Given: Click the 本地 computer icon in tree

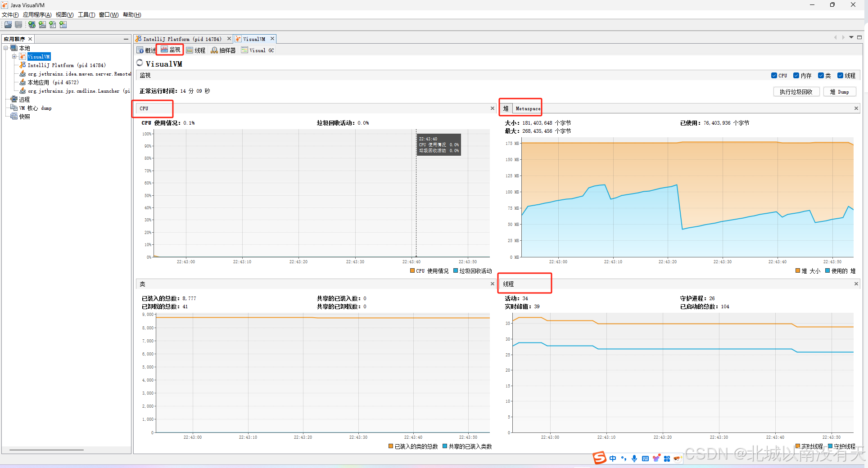Looking at the screenshot, I should [x=14, y=48].
